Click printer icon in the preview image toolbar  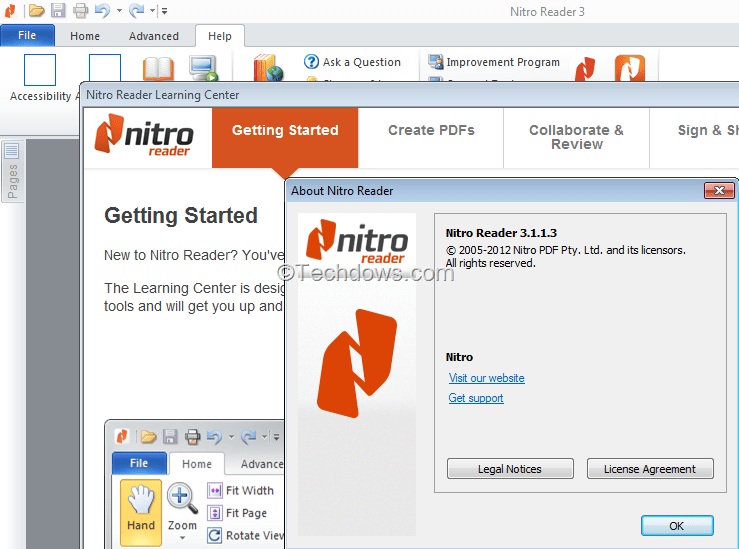click(x=192, y=437)
